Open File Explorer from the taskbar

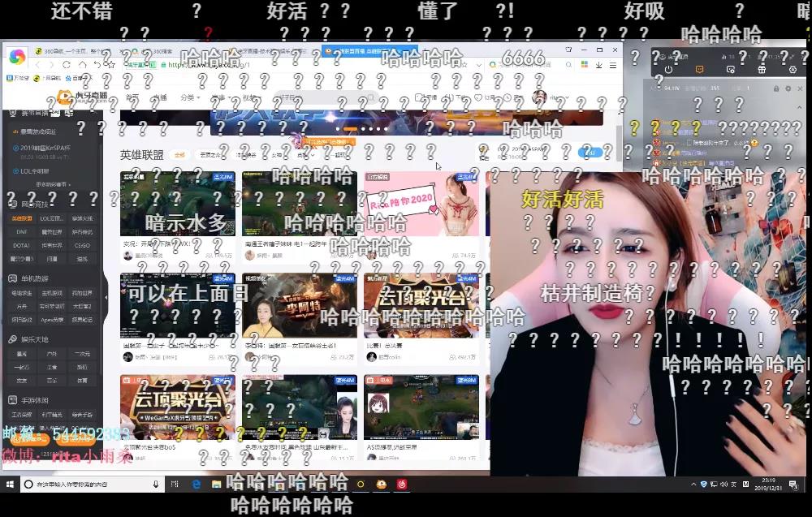217,485
